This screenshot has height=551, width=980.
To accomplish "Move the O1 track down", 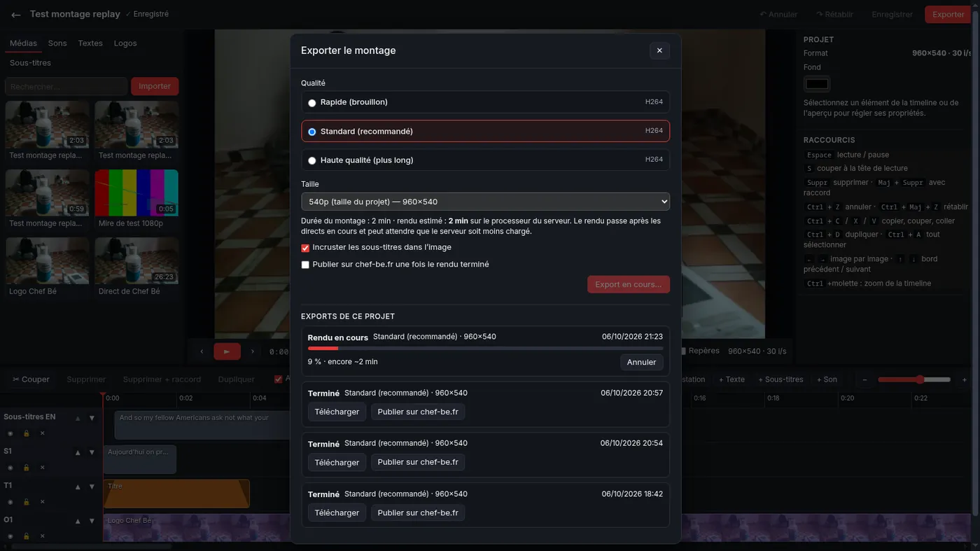I will pyautogui.click(x=92, y=521).
